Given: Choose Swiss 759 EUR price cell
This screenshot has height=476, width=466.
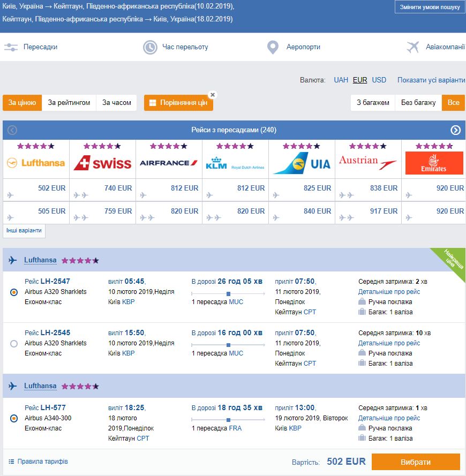Looking at the screenshot, I should (103, 213).
